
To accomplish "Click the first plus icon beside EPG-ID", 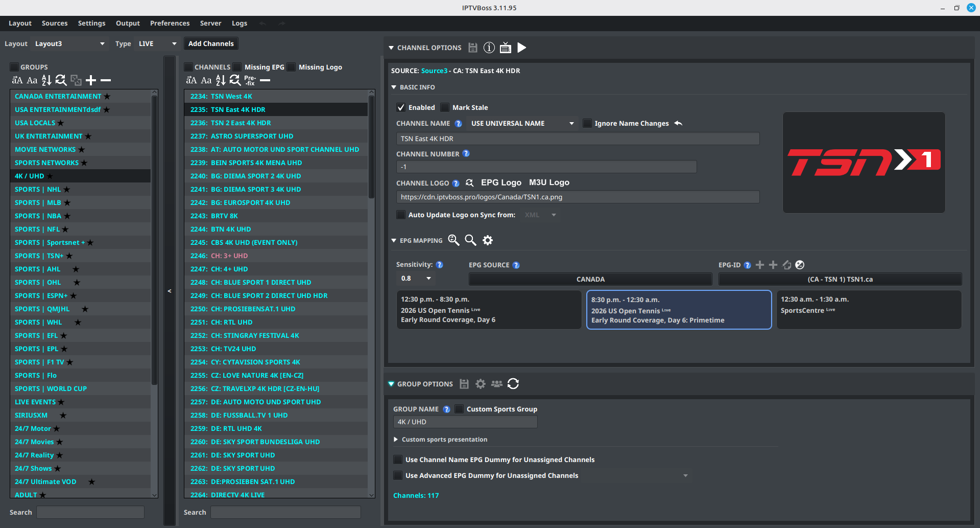I will point(760,265).
